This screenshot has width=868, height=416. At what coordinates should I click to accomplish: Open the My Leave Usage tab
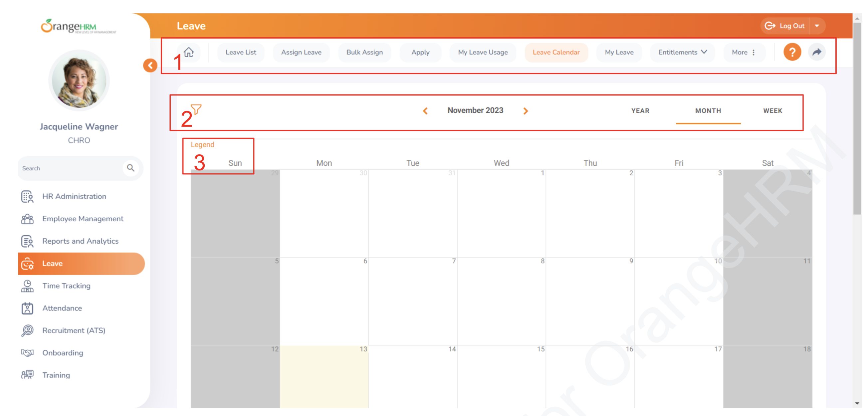point(483,52)
